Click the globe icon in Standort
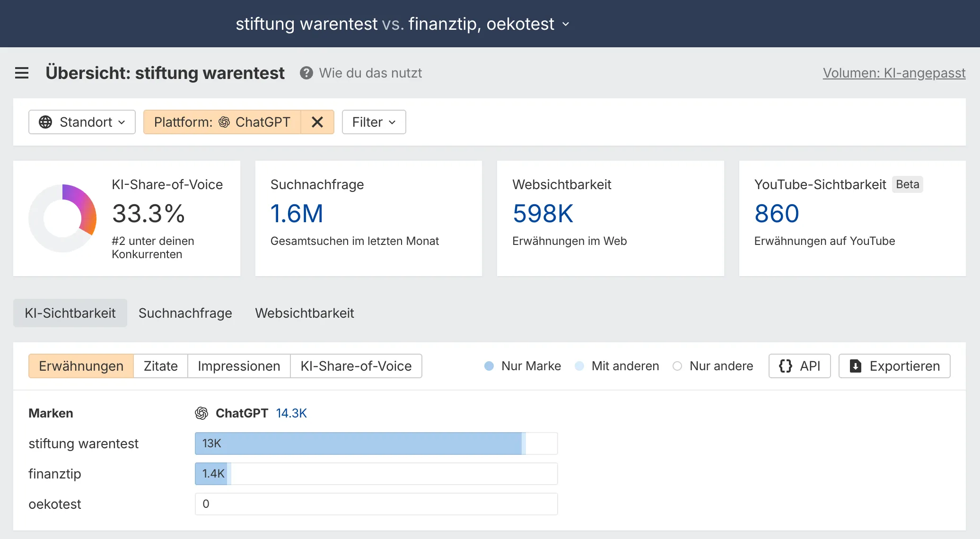Viewport: 980px width, 539px height. pos(45,122)
